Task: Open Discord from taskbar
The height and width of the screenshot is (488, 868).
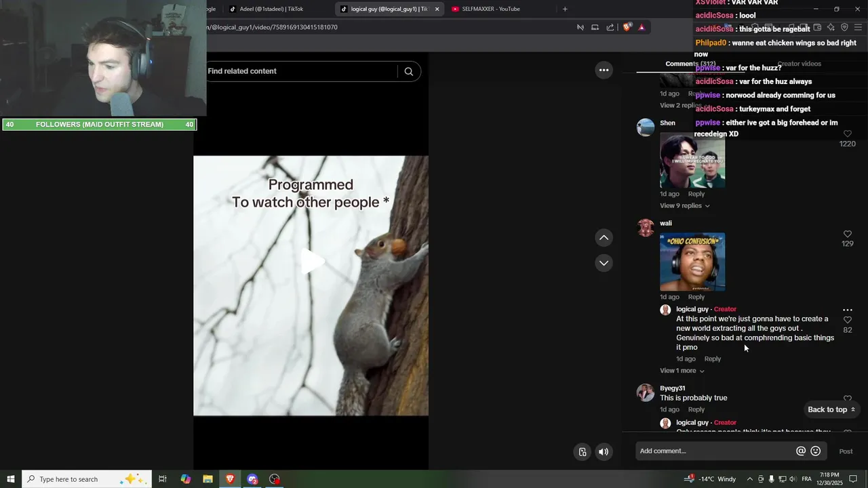Action: tap(252, 479)
